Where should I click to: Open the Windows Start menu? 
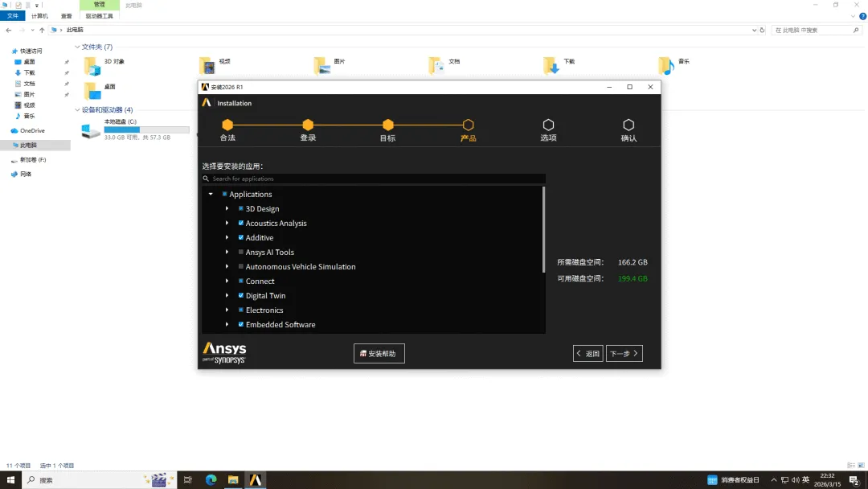pyautogui.click(x=10, y=479)
